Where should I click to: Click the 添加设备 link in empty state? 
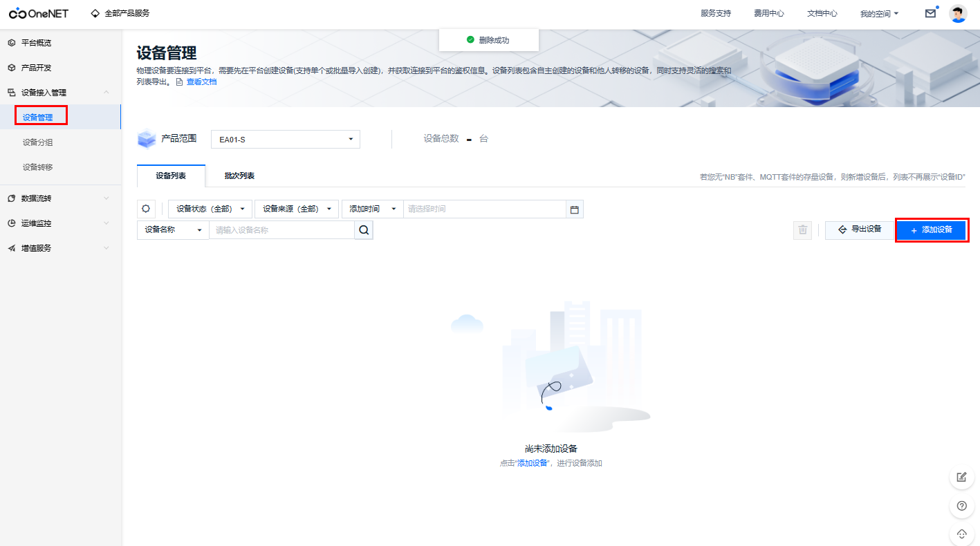tap(533, 463)
